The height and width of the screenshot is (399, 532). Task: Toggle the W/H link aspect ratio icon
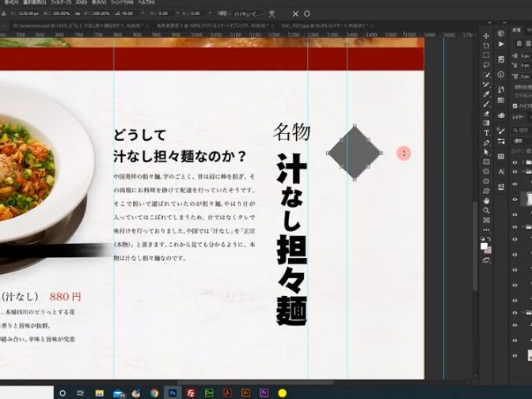[x=78, y=13]
